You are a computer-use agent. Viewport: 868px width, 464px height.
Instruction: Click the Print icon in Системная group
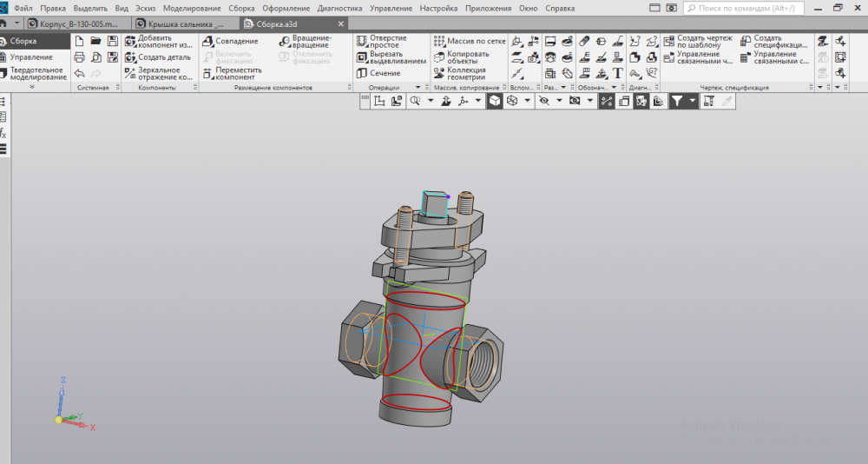79,57
